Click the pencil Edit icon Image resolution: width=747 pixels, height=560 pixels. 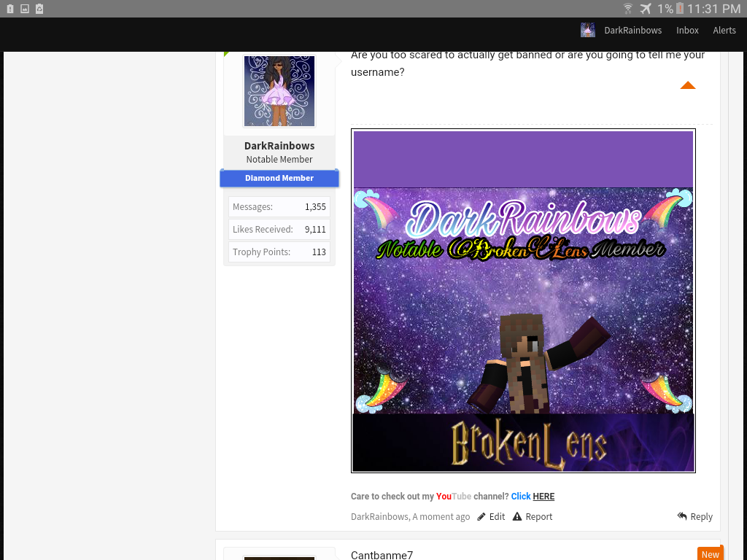[x=481, y=517]
